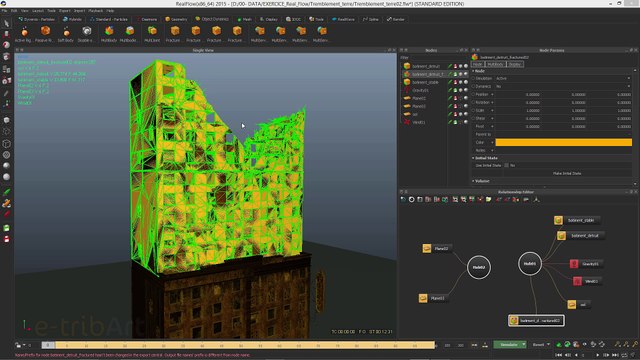Toggle visibility sphere for batiment_stable in Nodes
640x360 pixels.
coord(466,82)
